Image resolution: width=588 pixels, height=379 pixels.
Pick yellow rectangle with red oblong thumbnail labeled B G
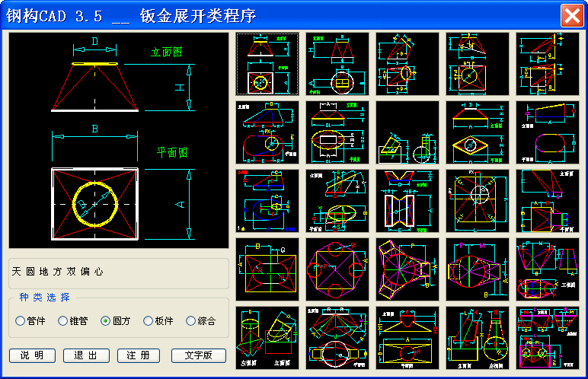(x=267, y=269)
